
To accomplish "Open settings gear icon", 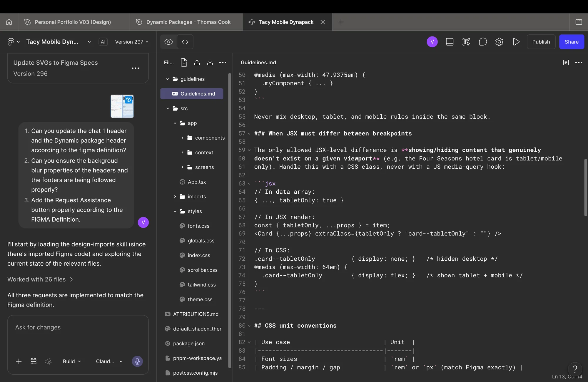I will click(x=499, y=42).
